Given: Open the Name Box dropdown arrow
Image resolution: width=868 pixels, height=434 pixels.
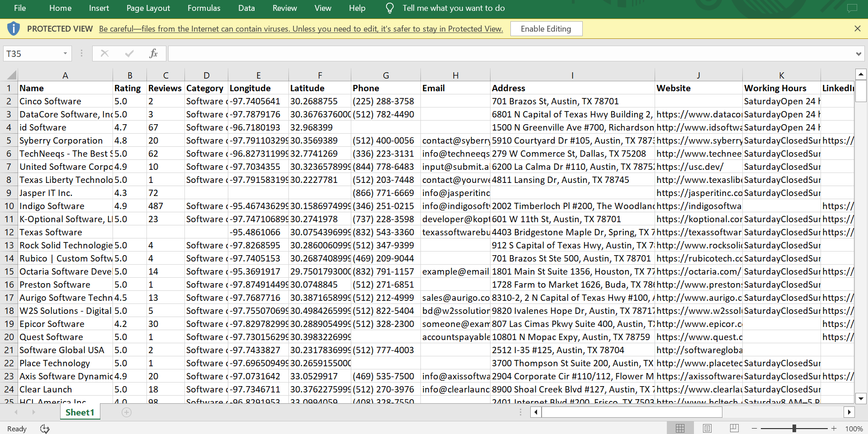Looking at the screenshot, I should coord(65,54).
